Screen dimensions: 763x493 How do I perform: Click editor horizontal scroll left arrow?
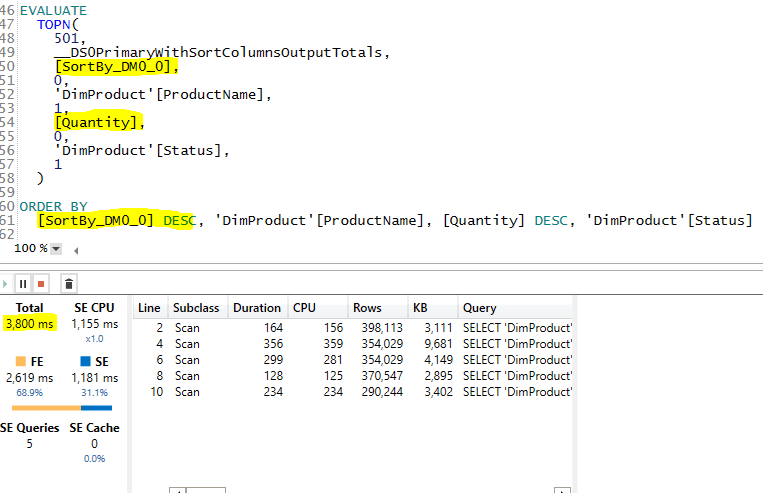point(76,251)
